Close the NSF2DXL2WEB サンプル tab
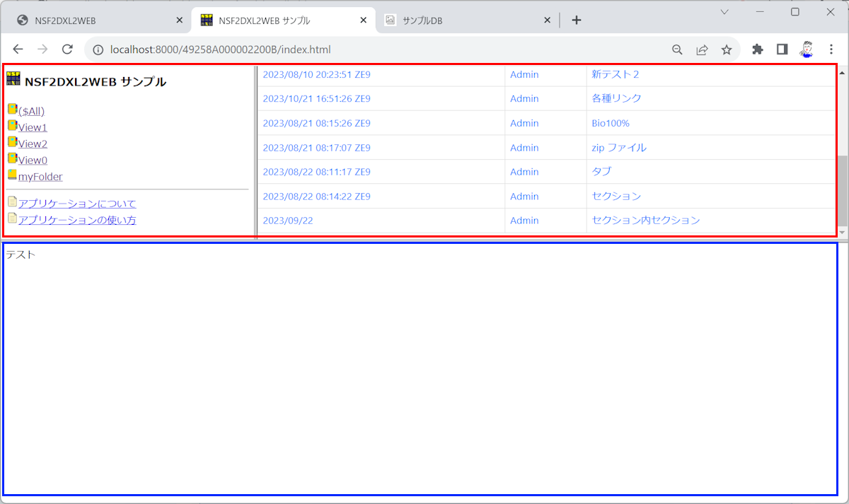Screen dimensions: 849x504 point(363,20)
